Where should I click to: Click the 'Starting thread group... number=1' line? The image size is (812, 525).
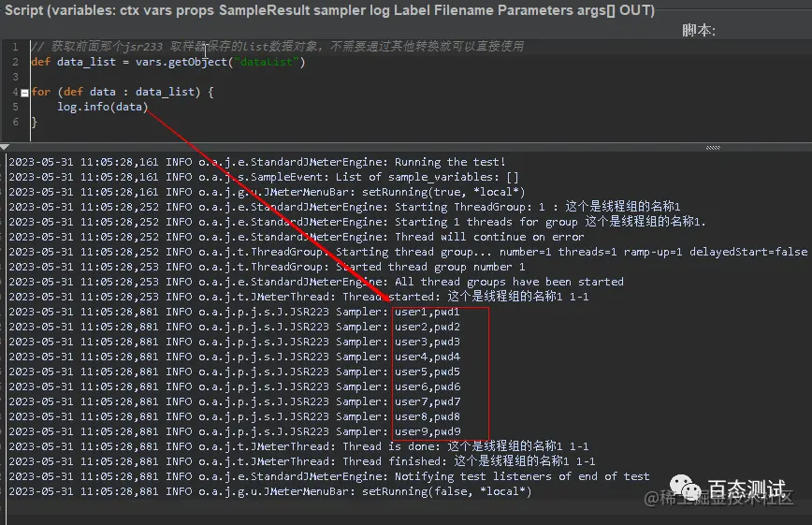[x=408, y=252]
